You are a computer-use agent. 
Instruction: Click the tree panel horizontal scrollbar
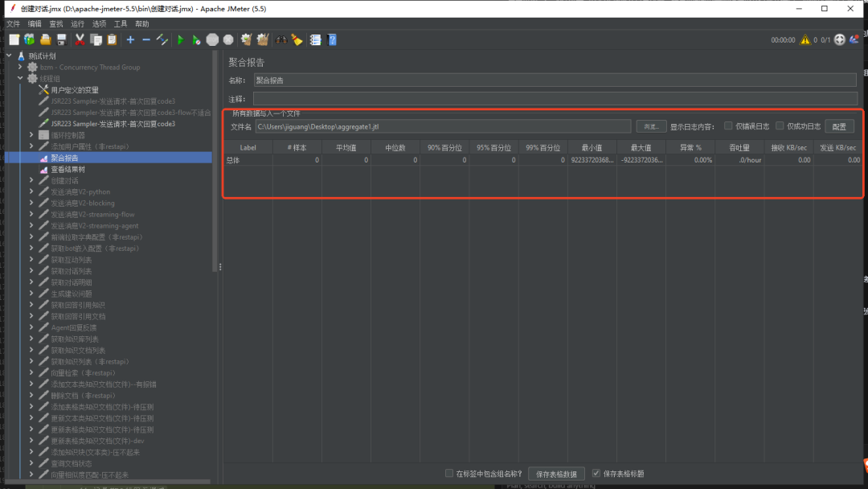[108, 482]
